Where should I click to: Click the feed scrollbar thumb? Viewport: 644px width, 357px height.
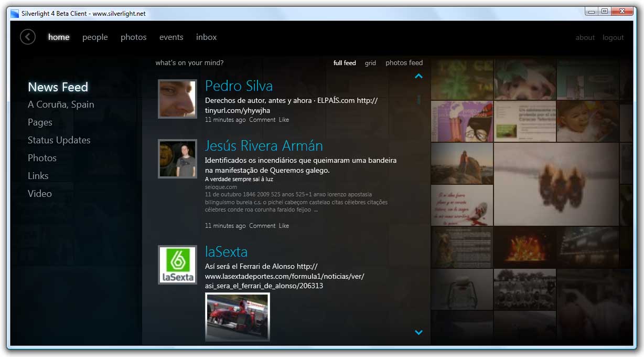pyautogui.click(x=418, y=99)
